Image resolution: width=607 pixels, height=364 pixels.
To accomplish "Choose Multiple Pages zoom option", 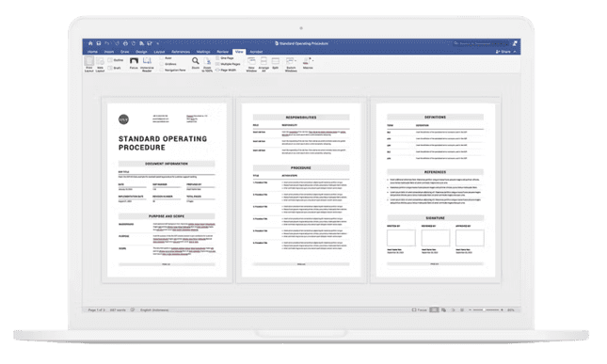I will tap(228, 64).
